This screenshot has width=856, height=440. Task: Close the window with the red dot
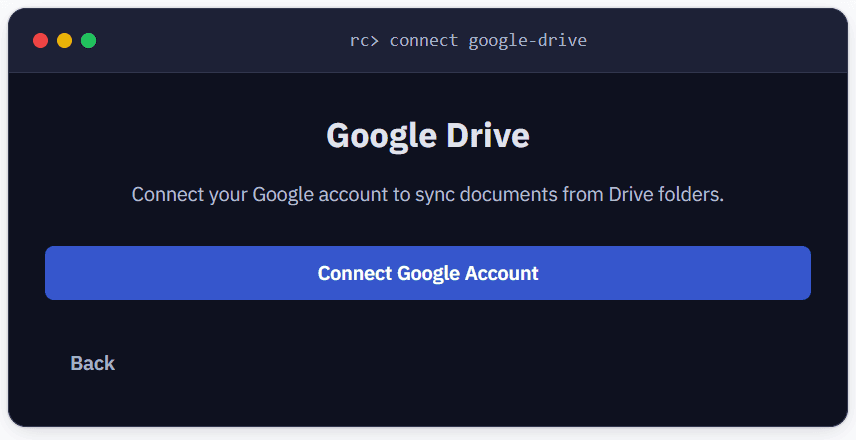point(40,40)
